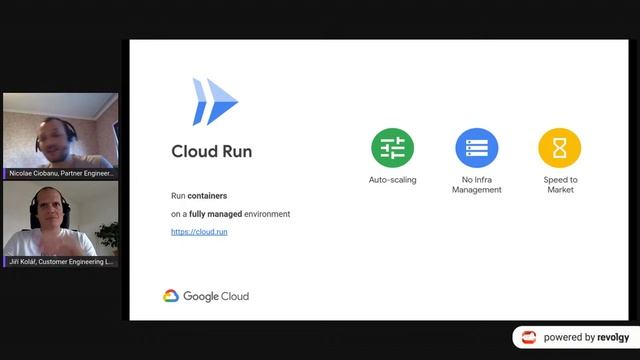640x360 pixels.
Task: Select the green Auto-scaling icon
Action: tap(392, 148)
